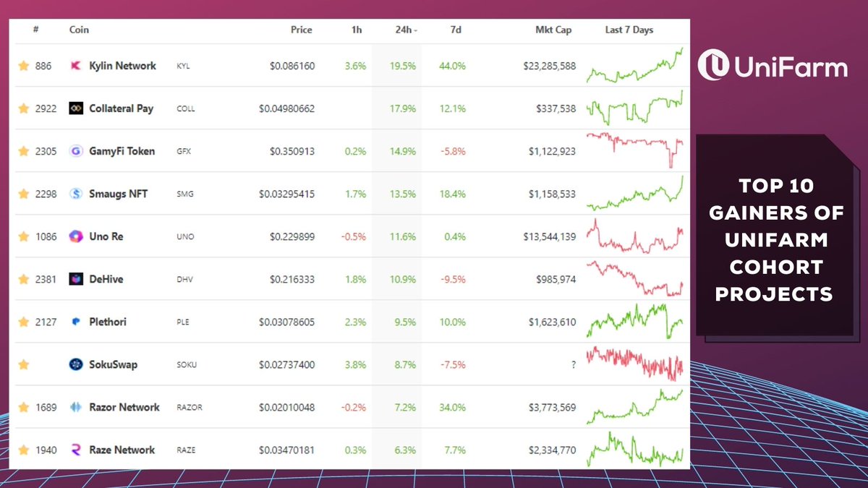The image size is (868, 488).
Task: Sort by the 7d column header
Action: [456, 30]
